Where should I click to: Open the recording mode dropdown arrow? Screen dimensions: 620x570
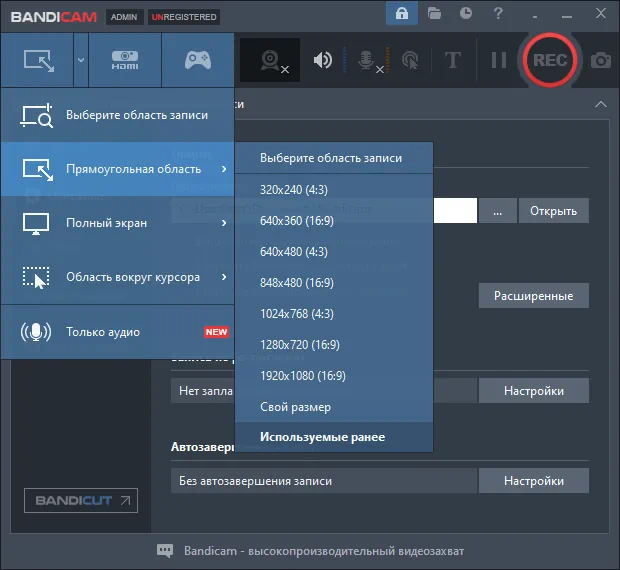[81, 60]
